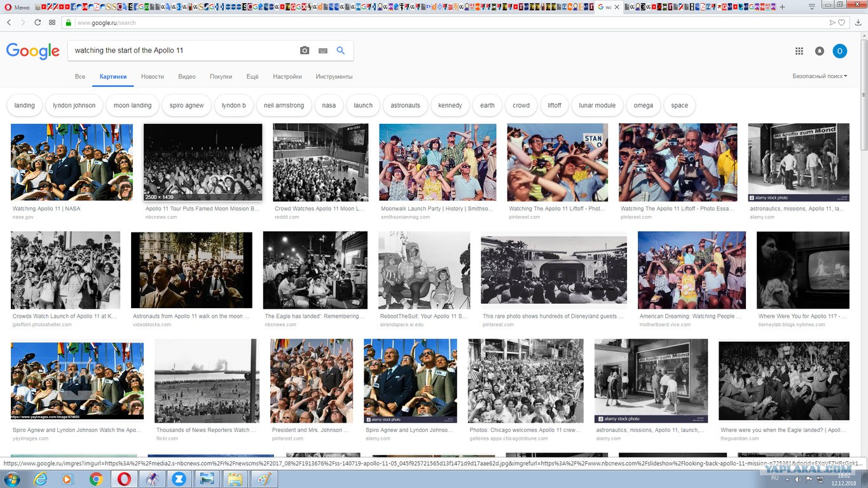Click the Opera taskbar button

click(125, 478)
